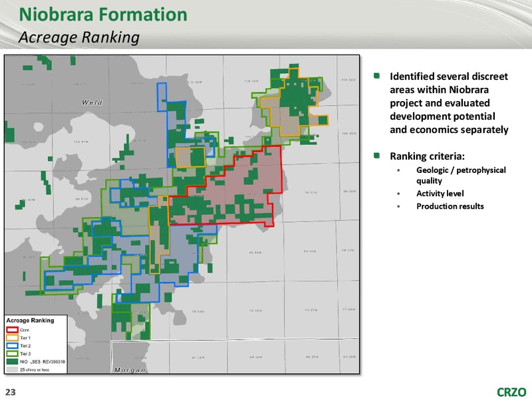
Task: Select the 'Core' legend label
Action: click(x=25, y=330)
